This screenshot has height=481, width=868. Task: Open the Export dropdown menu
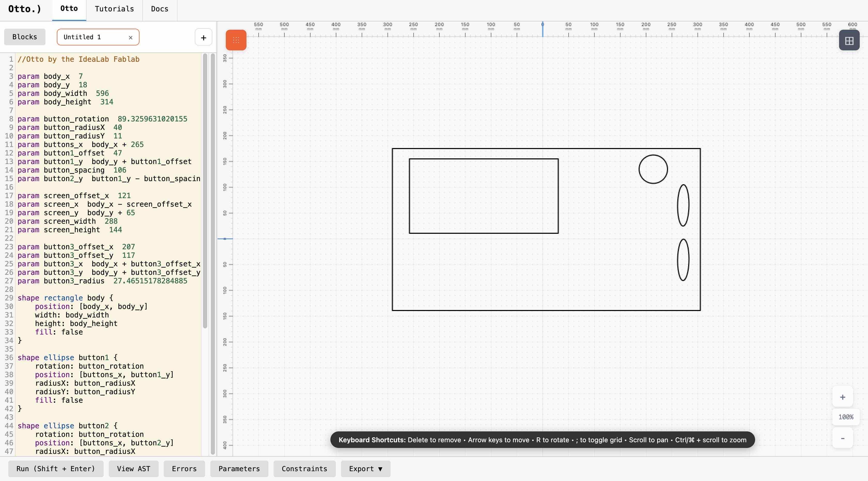[365, 469]
